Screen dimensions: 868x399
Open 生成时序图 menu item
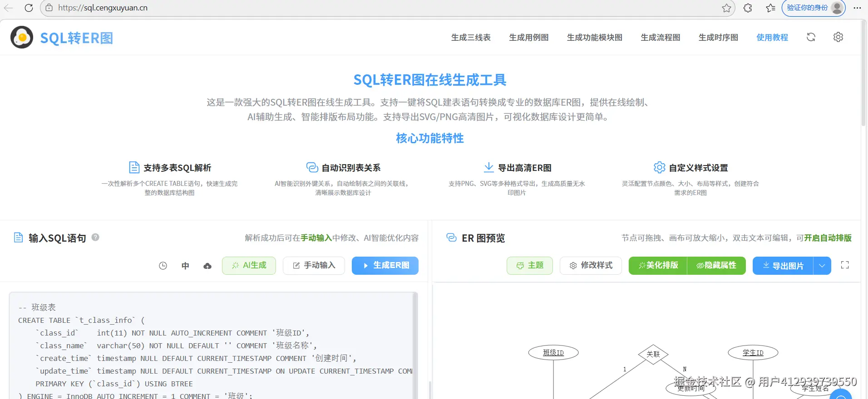[x=718, y=37]
